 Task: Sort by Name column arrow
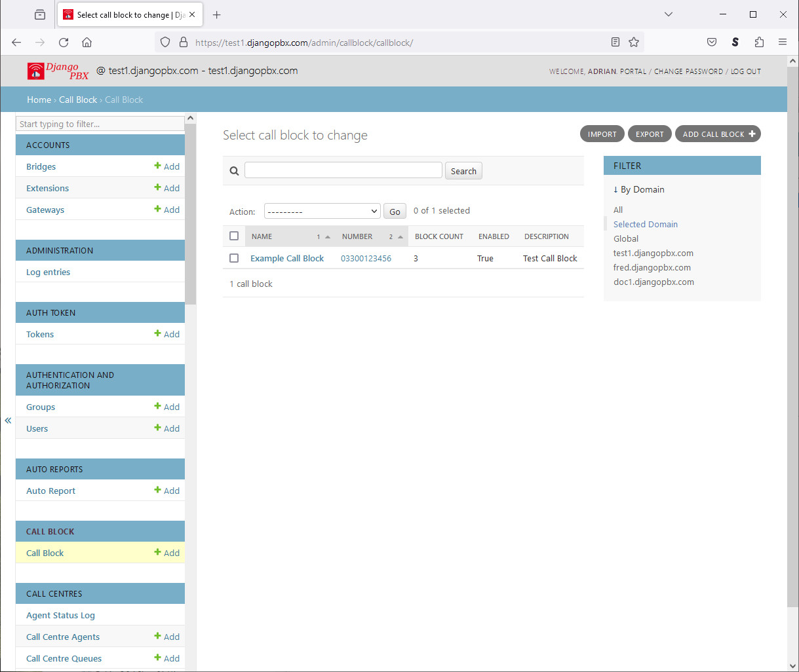click(328, 237)
